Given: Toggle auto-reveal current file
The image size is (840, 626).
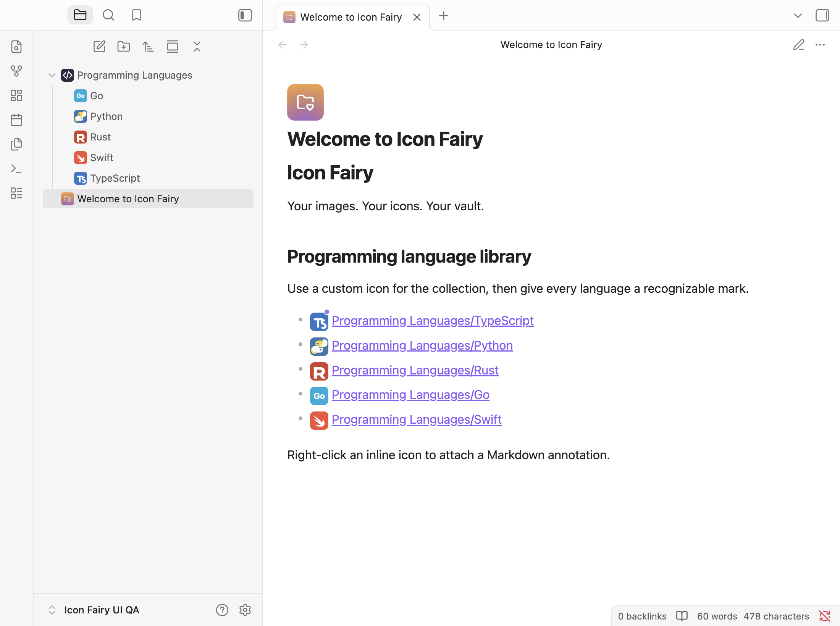Looking at the screenshot, I should coord(173,47).
